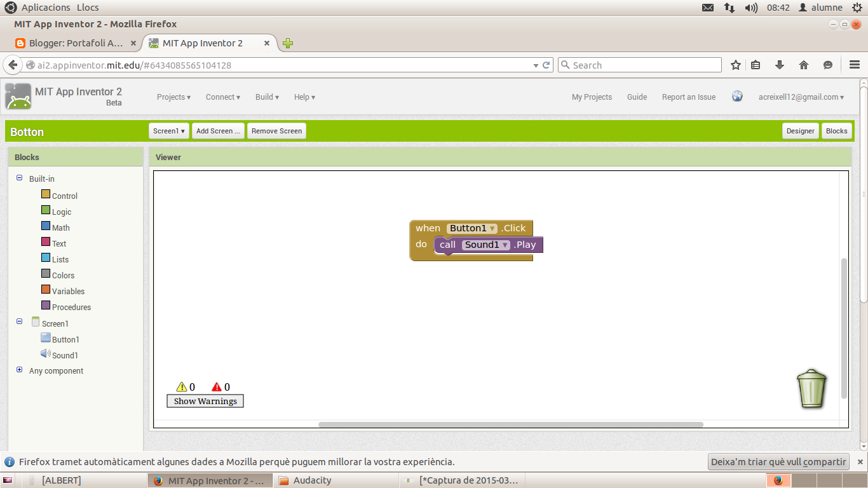Image resolution: width=868 pixels, height=488 pixels.
Task: Switch to the Blogger Portafoli tab
Action: coord(76,43)
